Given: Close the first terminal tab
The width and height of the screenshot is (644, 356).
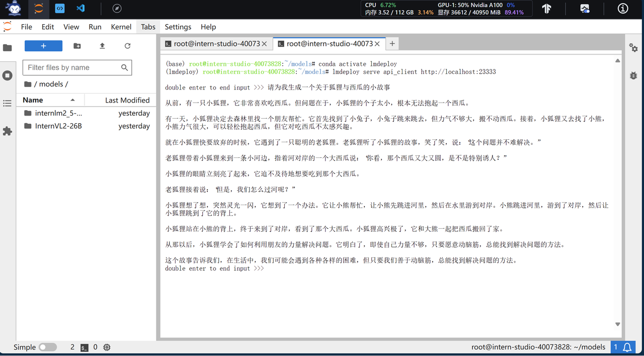Looking at the screenshot, I should (x=264, y=44).
